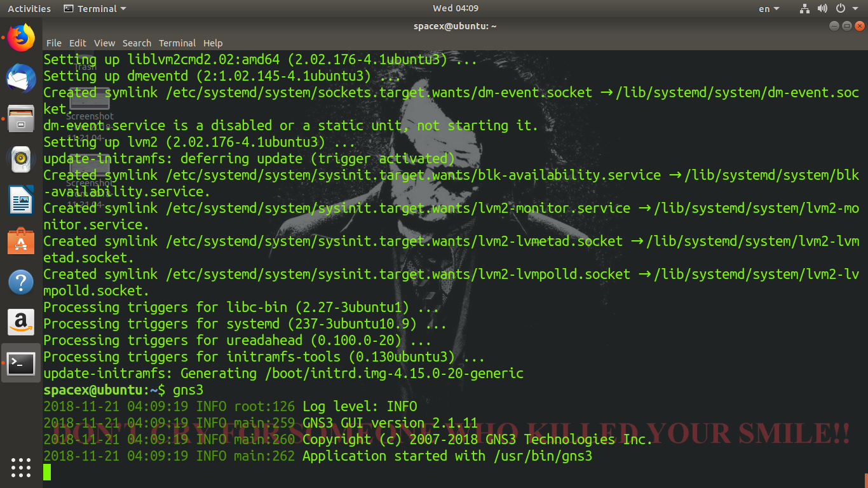Screen dimensions: 868x488
Task: Click the green terminal cursor block
Action: point(47,472)
